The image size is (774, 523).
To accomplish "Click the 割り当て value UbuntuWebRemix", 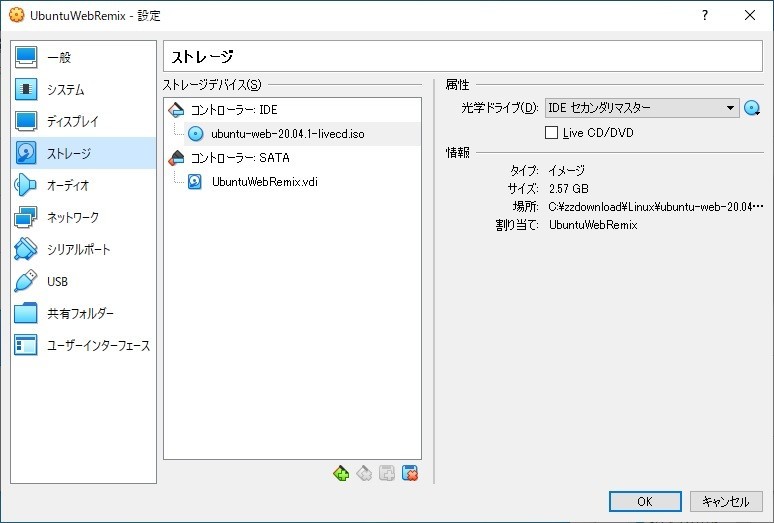I will pos(593,225).
